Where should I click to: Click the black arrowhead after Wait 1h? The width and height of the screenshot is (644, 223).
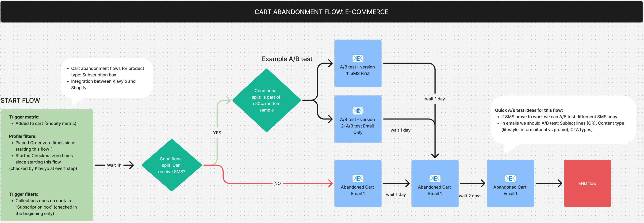[x=130, y=165]
